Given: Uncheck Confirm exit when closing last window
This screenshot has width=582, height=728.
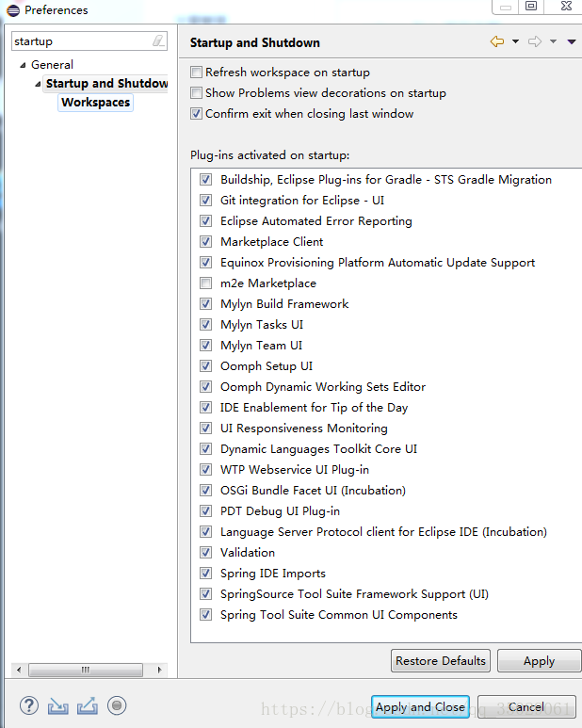Looking at the screenshot, I should (x=196, y=114).
